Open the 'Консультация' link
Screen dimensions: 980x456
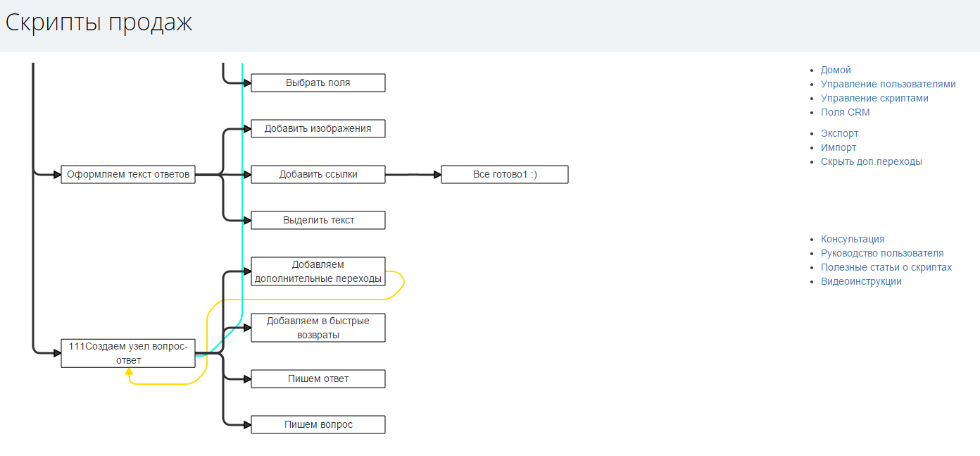[x=853, y=239]
